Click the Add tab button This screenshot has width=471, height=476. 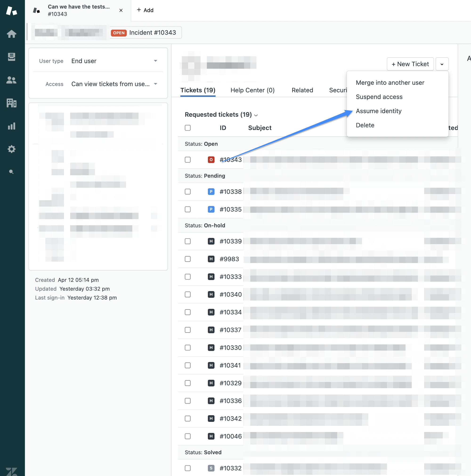click(145, 10)
